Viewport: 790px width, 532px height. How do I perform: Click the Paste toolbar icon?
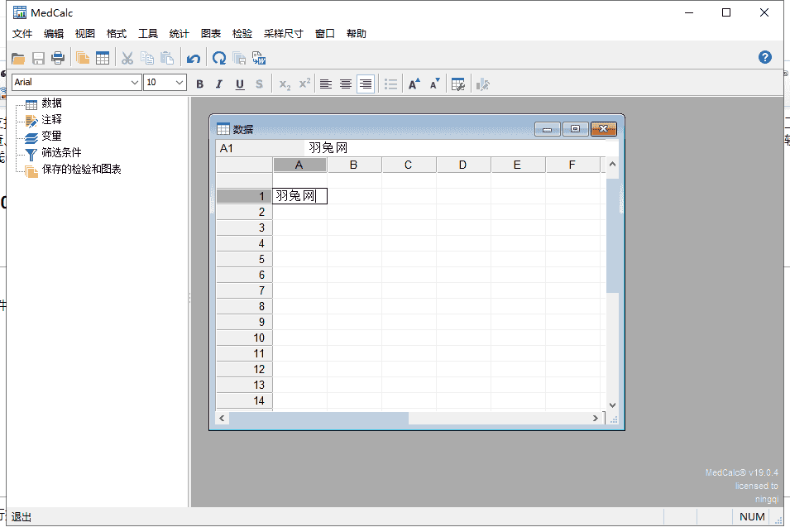point(167,57)
